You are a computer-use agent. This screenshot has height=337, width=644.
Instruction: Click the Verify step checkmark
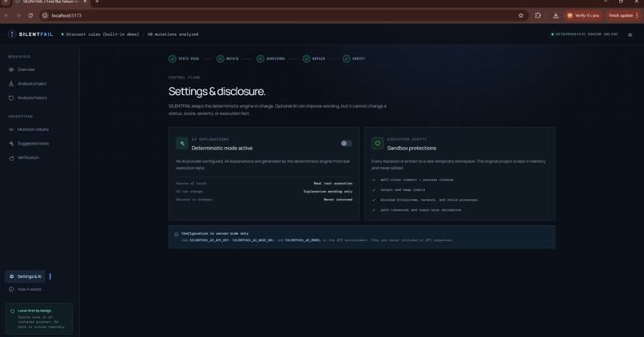point(346,59)
